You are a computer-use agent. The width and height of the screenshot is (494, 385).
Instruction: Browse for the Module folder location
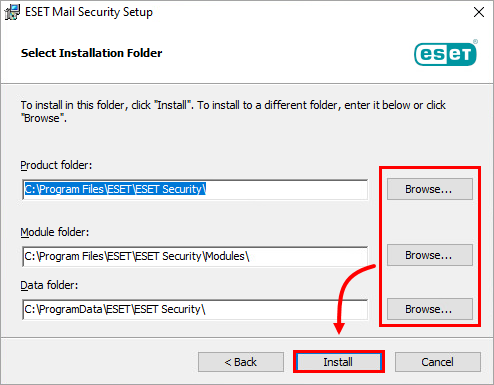[x=430, y=255]
